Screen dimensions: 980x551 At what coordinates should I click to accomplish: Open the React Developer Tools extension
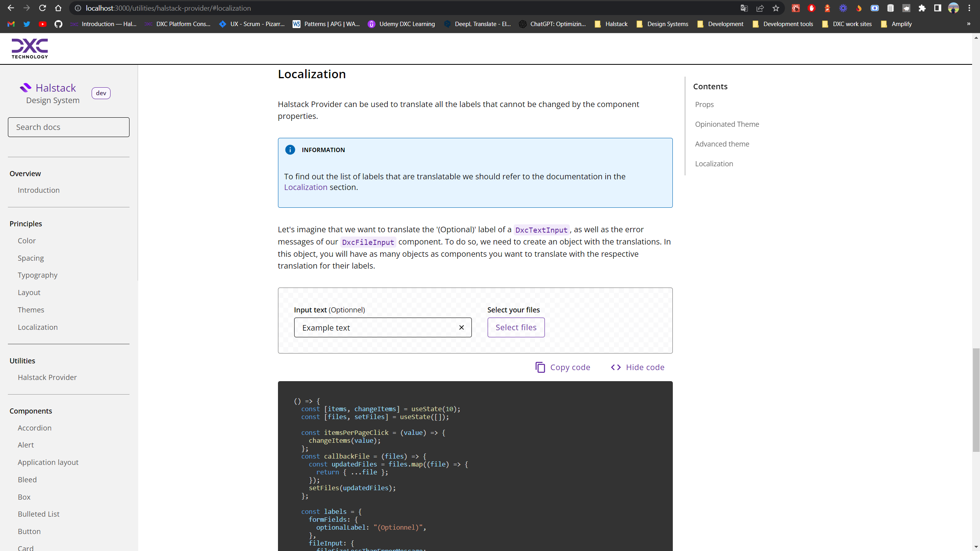tap(796, 8)
